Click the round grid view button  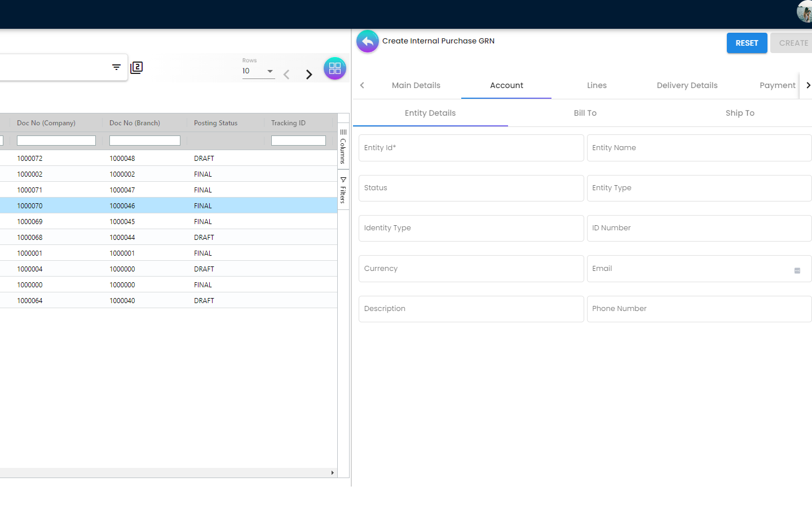(x=335, y=68)
